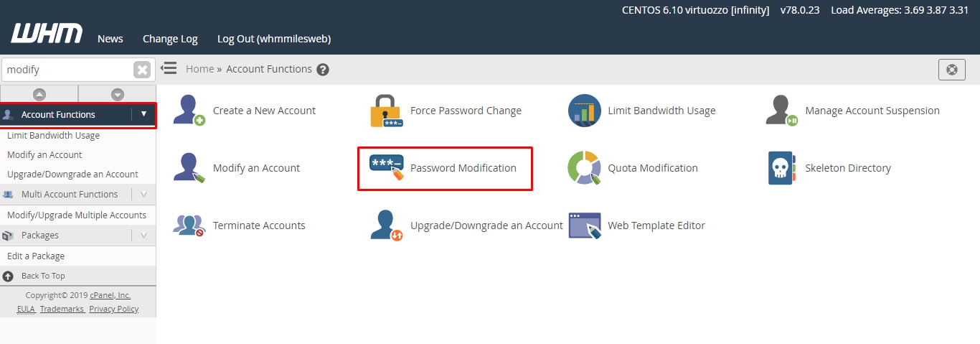Open the News menu item

pyautogui.click(x=110, y=39)
